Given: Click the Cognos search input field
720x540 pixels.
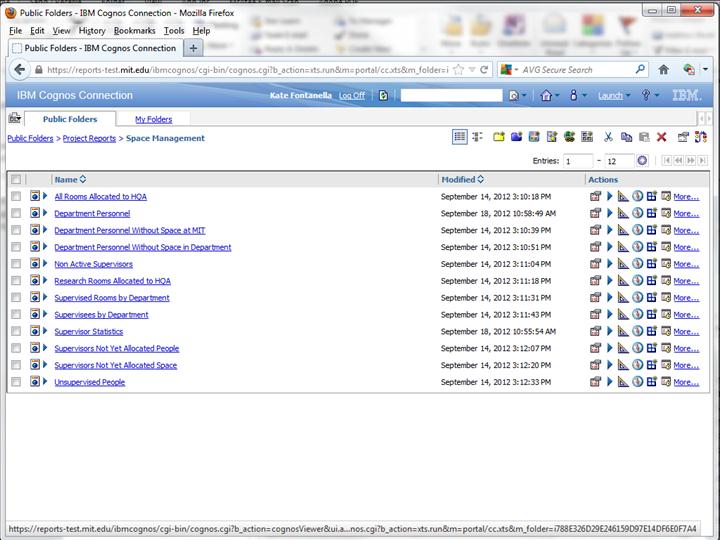Looking at the screenshot, I should (451, 96).
